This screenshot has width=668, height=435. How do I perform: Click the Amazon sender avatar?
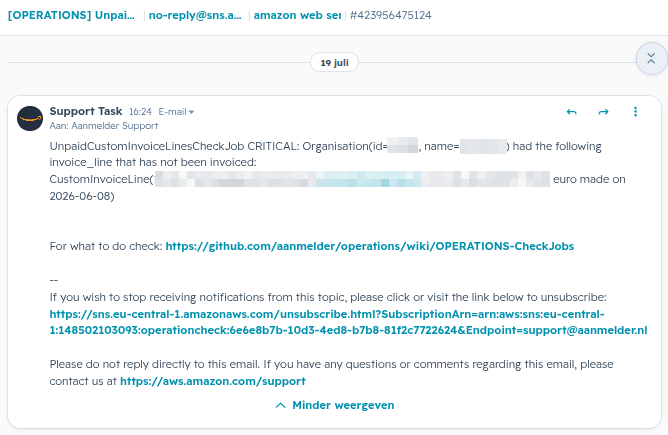tap(30, 118)
